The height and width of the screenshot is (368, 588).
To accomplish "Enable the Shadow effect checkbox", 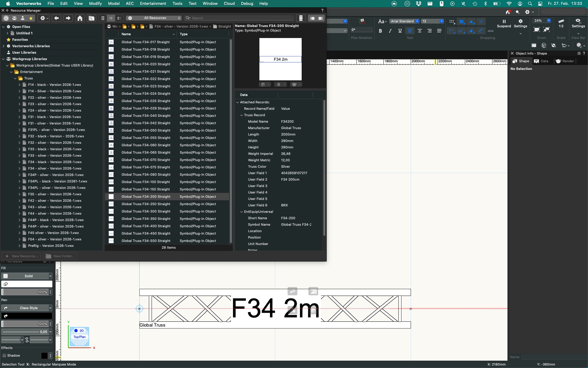I will pyautogui.click(x=4, y=355).
